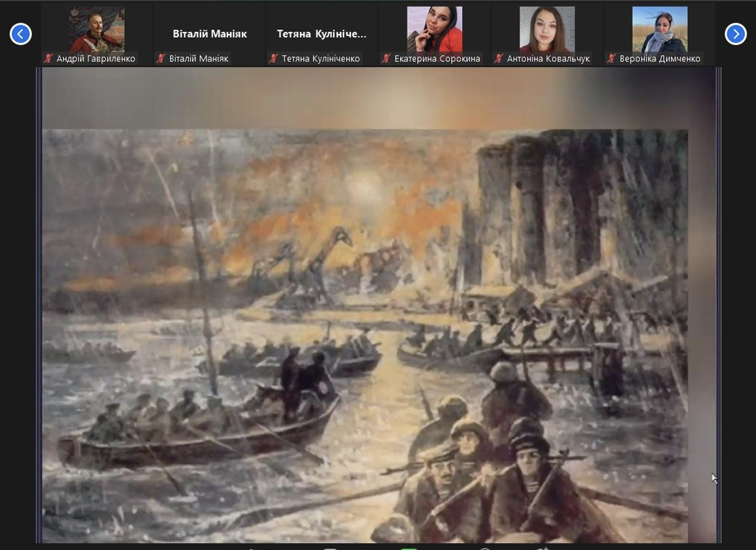Screen dimensions: 756x550
Task: Select Вероніка Димченко's profile photo
Action: [x=660, y=29]
